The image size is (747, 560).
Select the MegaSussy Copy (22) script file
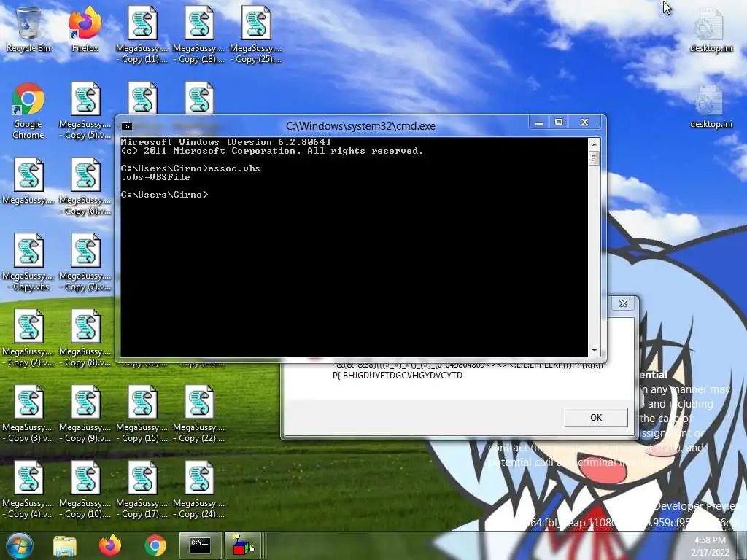coord(199,414)
